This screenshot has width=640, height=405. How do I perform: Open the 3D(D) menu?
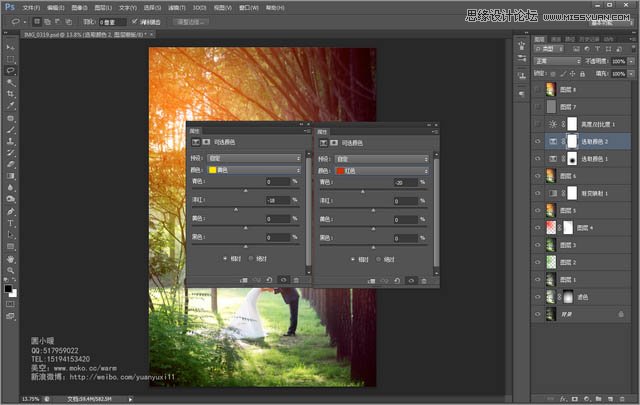[200, 8]
